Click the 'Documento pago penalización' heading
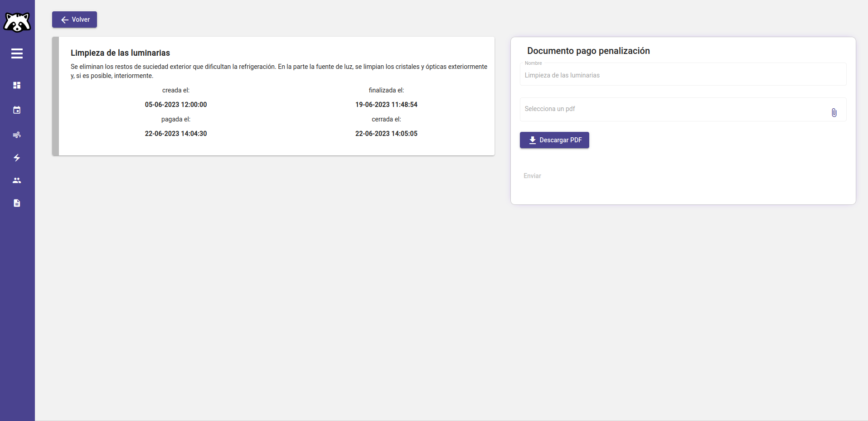Image resolution: width=868 pixels, height=421 pixels. coord(588,51)
